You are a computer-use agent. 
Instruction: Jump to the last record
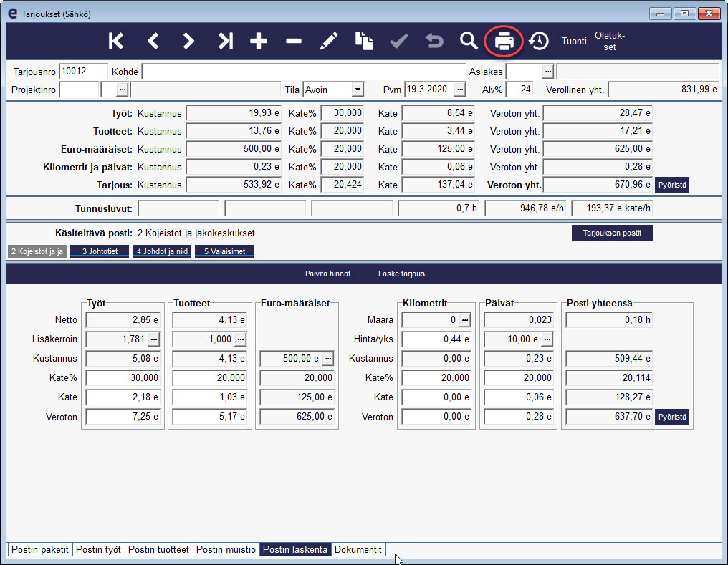click(225, 42)
